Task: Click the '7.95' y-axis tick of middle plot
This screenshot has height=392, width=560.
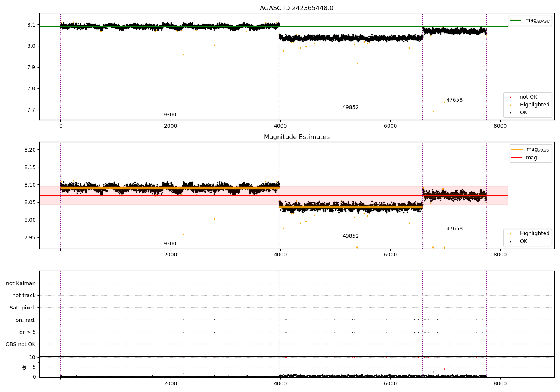Action: 30,237
